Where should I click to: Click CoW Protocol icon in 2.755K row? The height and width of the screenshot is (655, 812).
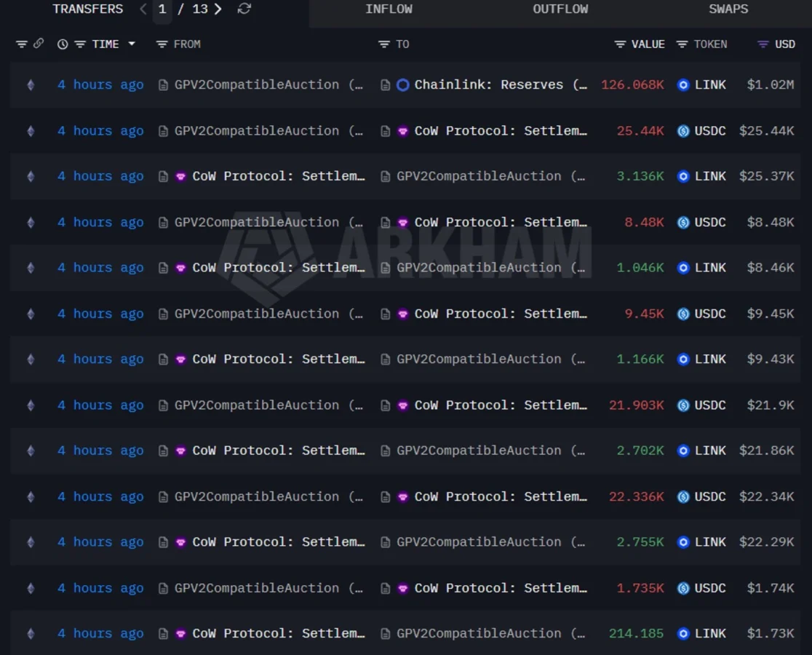pyautogui.click(x=180, y=542)
